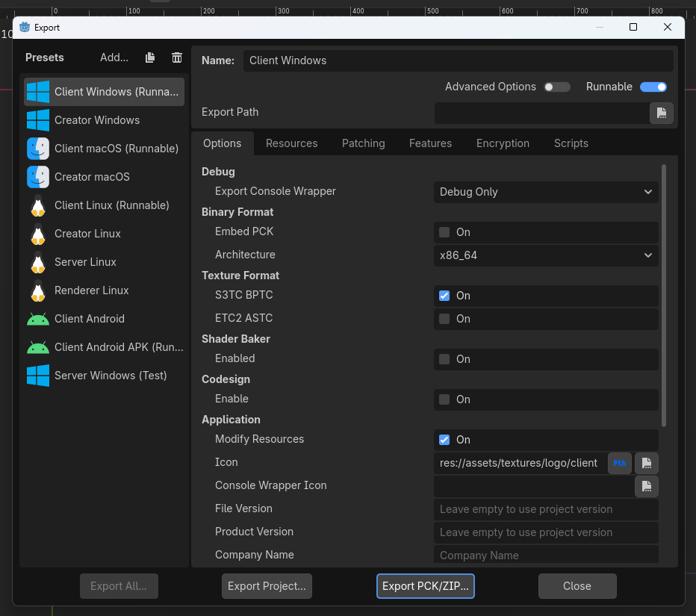The height and width of the screenshot is (616, 696).
Task: Click the preset Name input field
Action: tap(458, 60)
